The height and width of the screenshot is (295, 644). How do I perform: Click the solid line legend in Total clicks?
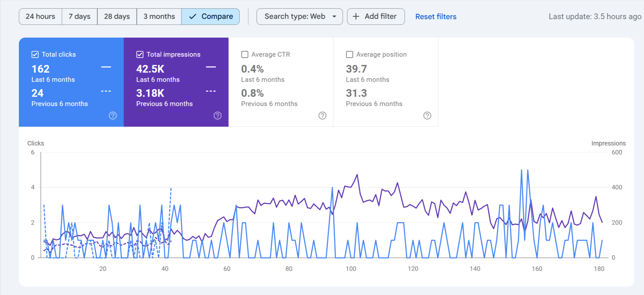[x=106, y=67]
